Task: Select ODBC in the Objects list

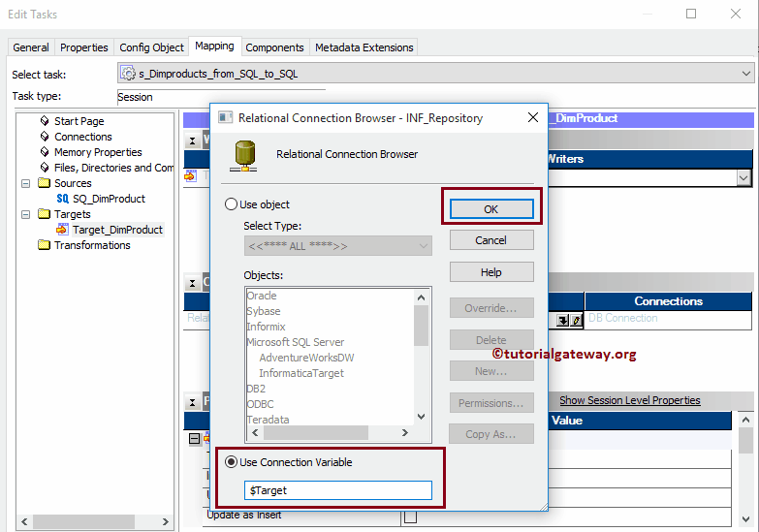Action: [261, 404]
